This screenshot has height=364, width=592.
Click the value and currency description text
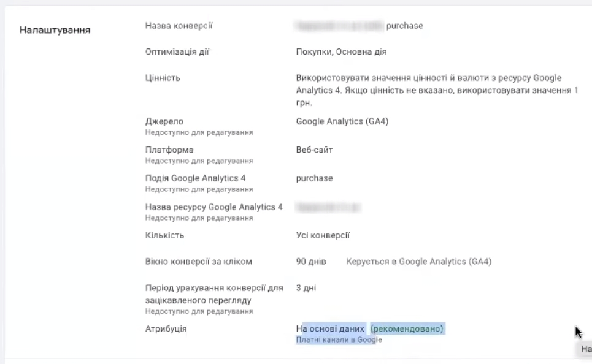click(x=437, y=91)
